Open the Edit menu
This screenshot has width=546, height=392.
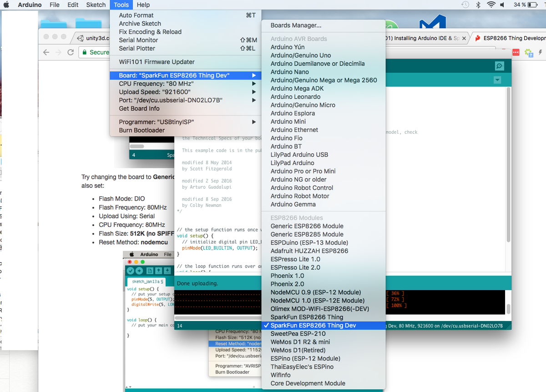(73, 5)
